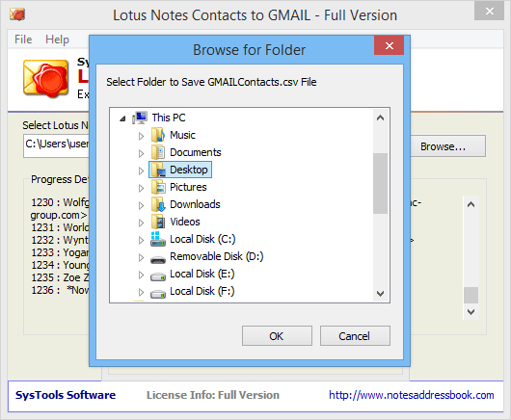Select the This PC label
The height and width of the screenshot is (420, 511).
click(x=169, y=118)
